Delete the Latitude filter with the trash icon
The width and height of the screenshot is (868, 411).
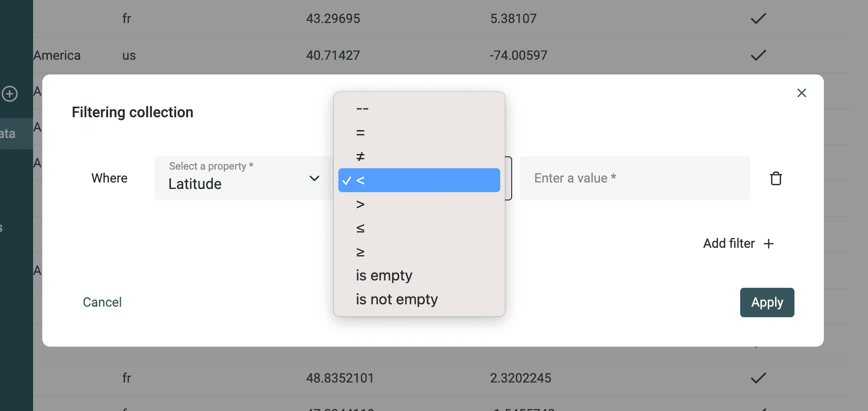coord(777,178)
